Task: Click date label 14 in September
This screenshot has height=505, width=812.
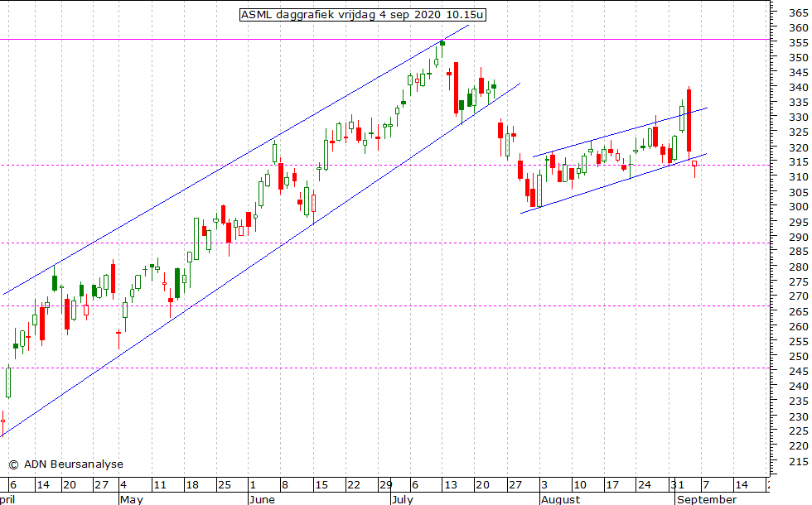Action: 742,485
